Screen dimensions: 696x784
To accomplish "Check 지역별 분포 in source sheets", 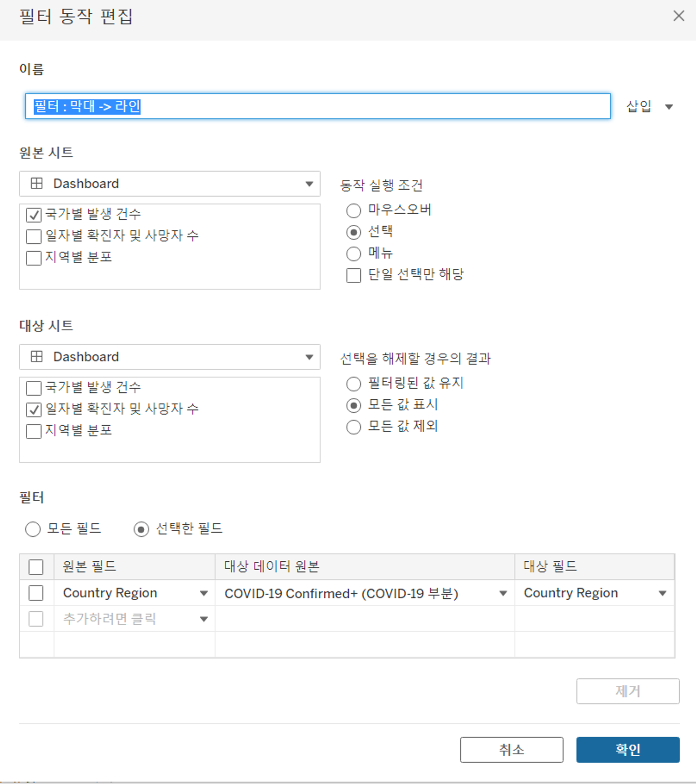I will click(34, 258).
